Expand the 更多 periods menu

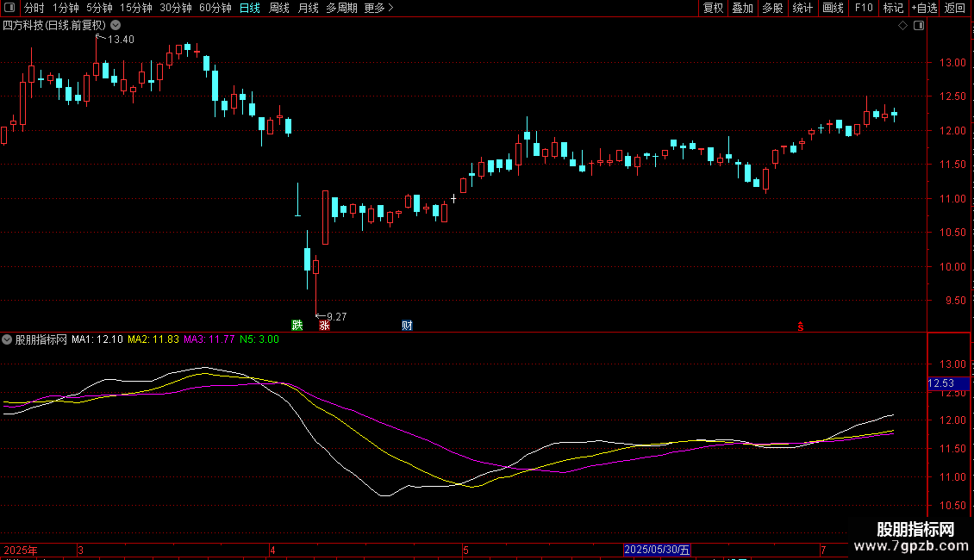378,8
